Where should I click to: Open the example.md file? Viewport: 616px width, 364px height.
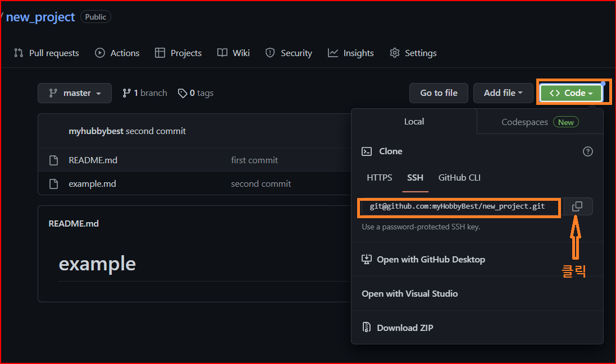coord(92,183)
